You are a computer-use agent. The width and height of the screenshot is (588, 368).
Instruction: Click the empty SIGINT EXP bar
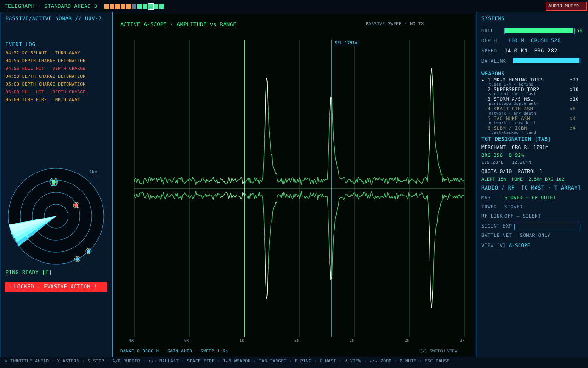click(x=547, y=227)
